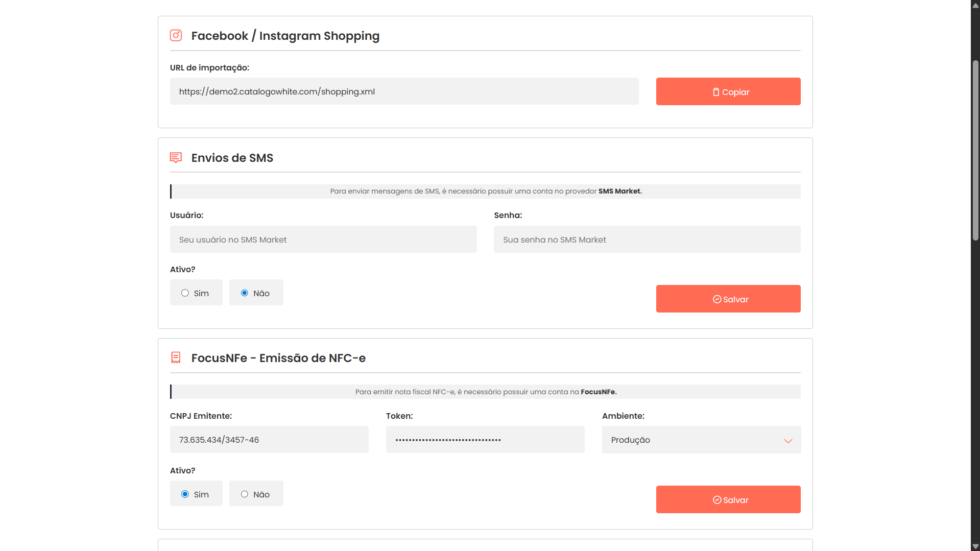Click Salvar in the Envios de SMS section
This screenshot has height=551, width=980.
pos(728,299)
